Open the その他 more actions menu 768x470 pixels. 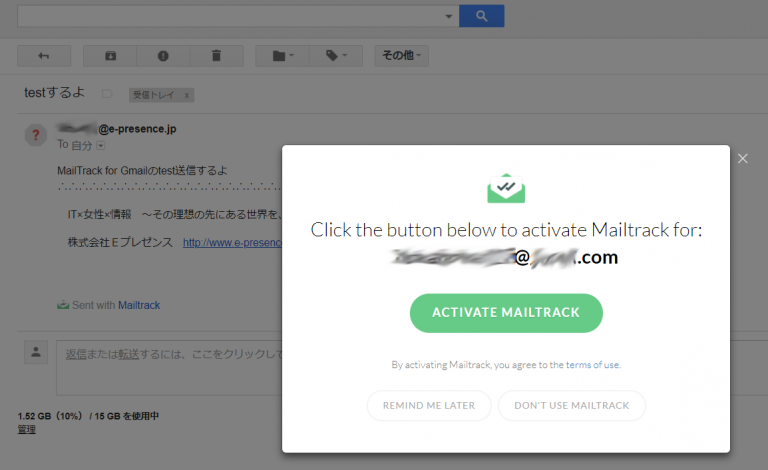coord(402,56)
